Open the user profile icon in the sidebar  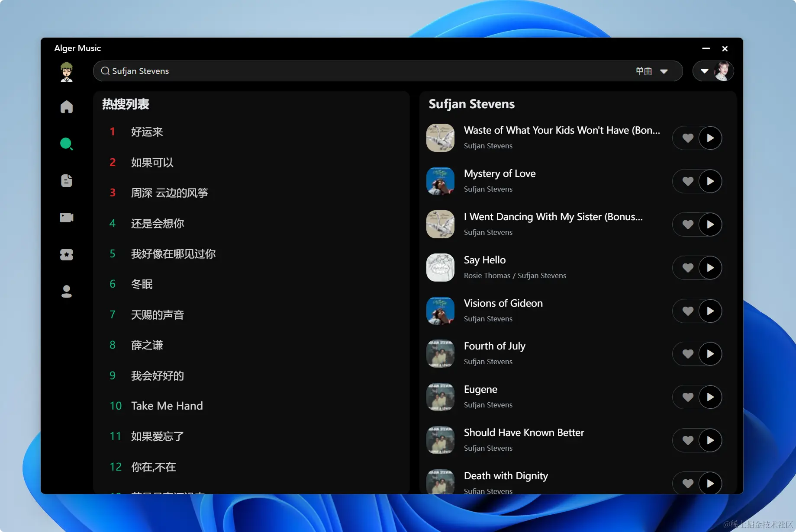(x=67, y=292)
